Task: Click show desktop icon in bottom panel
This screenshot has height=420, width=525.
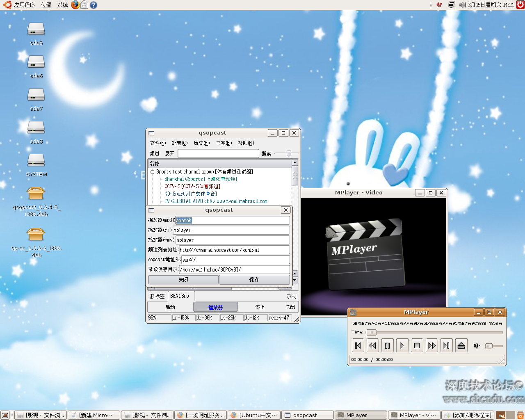Action: (5, 415)
